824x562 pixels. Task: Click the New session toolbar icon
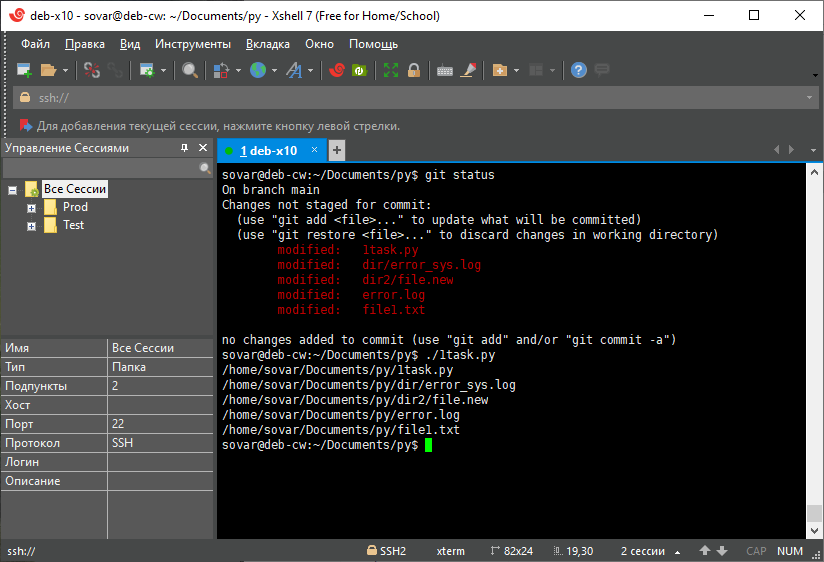click(24, 70)
